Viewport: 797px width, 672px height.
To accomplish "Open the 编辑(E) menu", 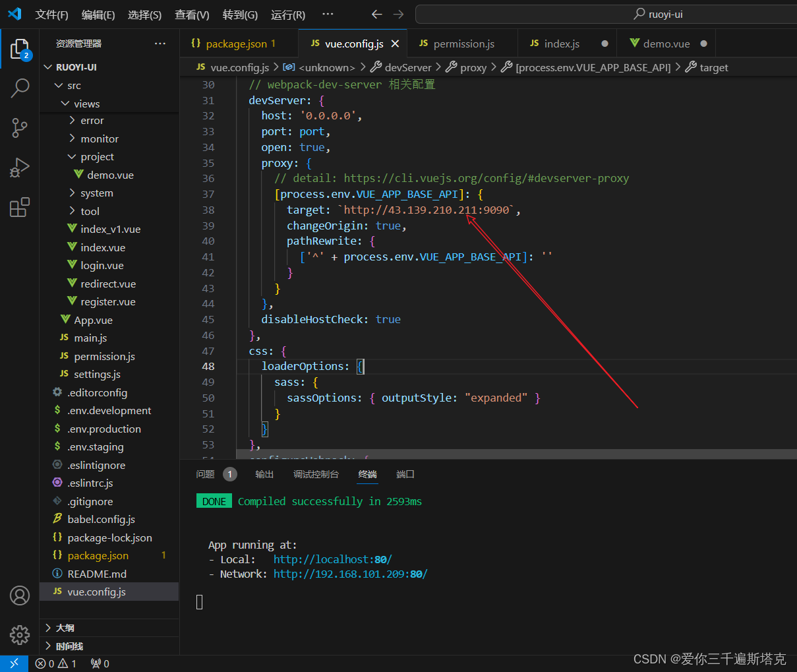I will point(98,15).
